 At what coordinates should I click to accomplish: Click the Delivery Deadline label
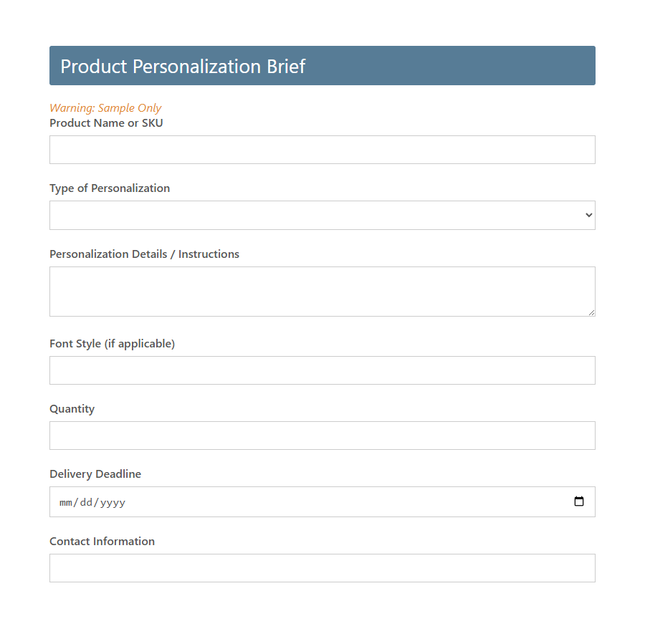pos(95,474)
